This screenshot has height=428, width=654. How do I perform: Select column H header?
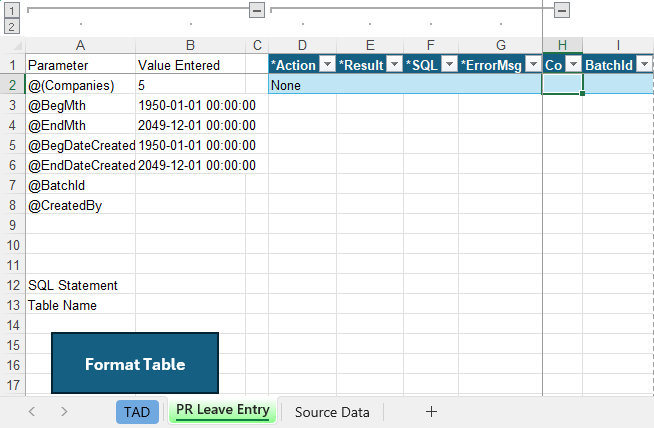[562, 45]
